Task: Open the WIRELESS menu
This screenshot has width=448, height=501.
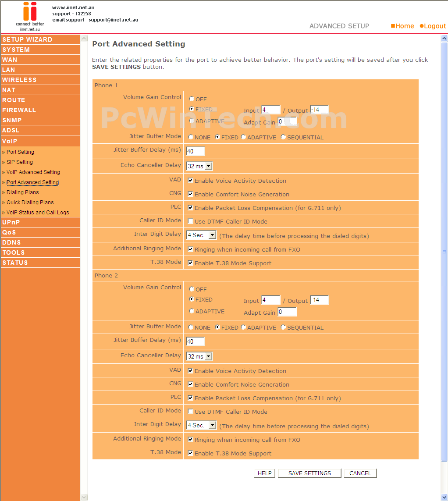Action: point(40,80)
